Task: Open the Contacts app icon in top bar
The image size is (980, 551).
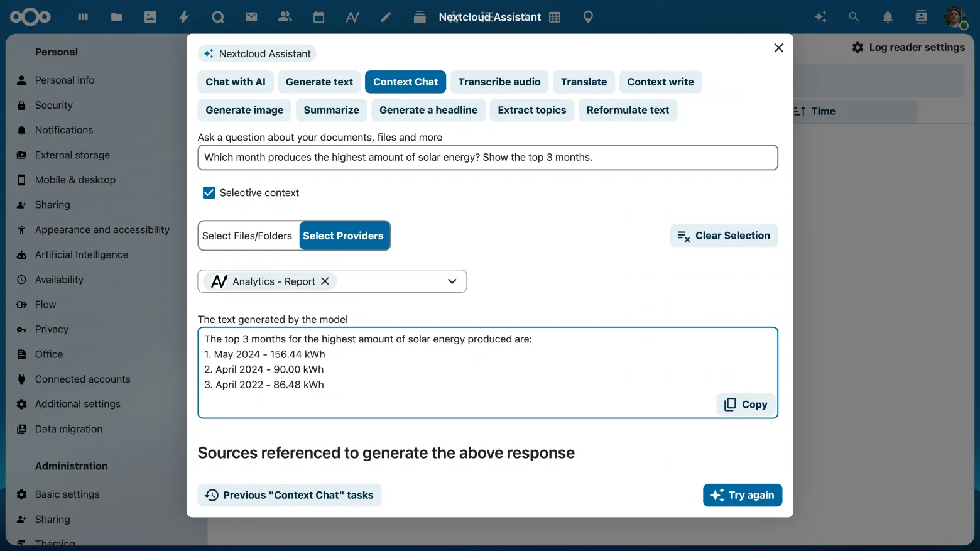Action: [x=285, y=17]
